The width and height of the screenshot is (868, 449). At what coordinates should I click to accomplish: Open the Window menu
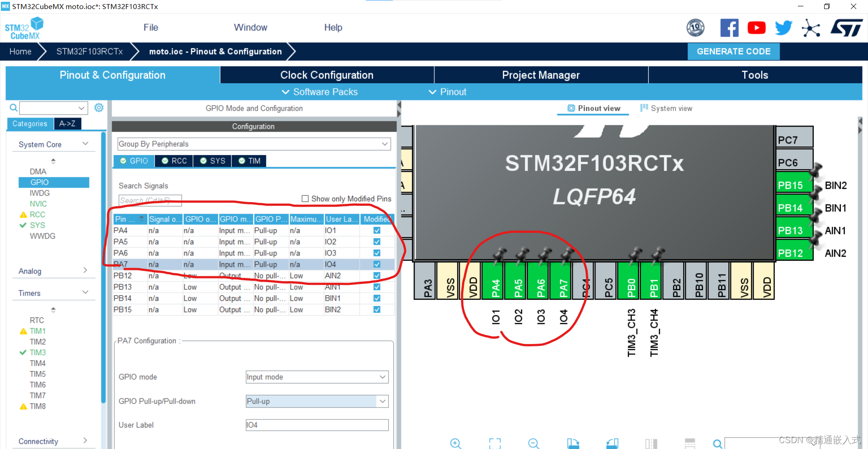pyautogui.click(x=250, y=28)
